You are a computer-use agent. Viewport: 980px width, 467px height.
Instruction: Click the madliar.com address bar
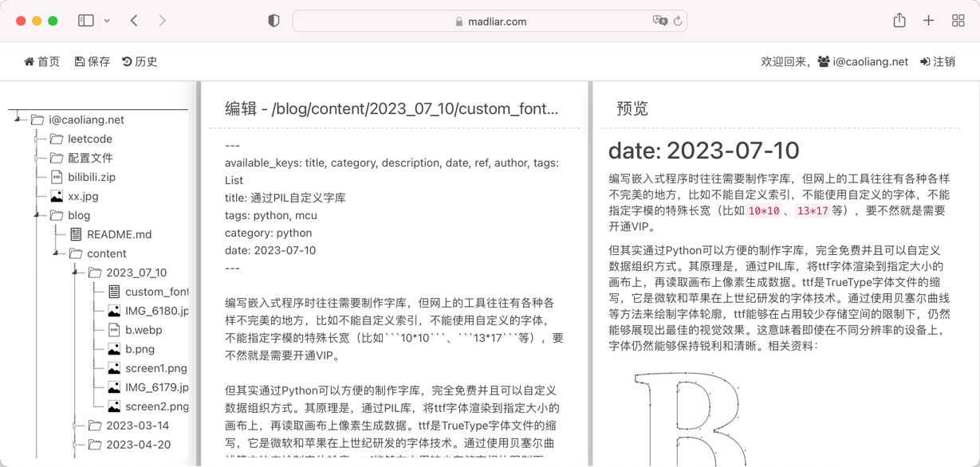[x=490, y=22]
